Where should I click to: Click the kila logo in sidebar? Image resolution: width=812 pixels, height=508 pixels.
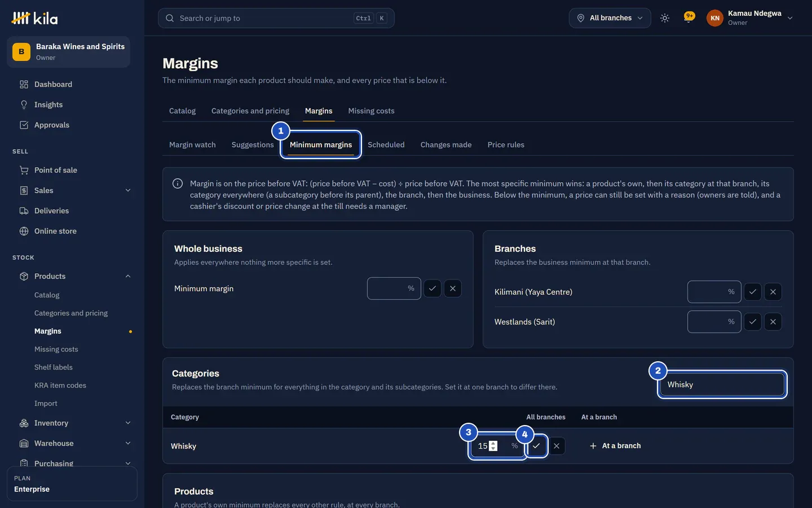click(34, 18)
